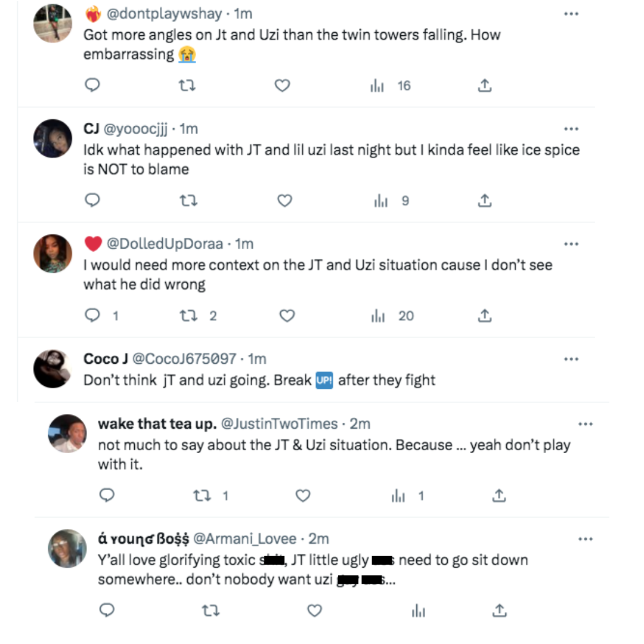
Task: Reply to @dontplaywshay's twin towers tweet
Action: click(92, 86)
